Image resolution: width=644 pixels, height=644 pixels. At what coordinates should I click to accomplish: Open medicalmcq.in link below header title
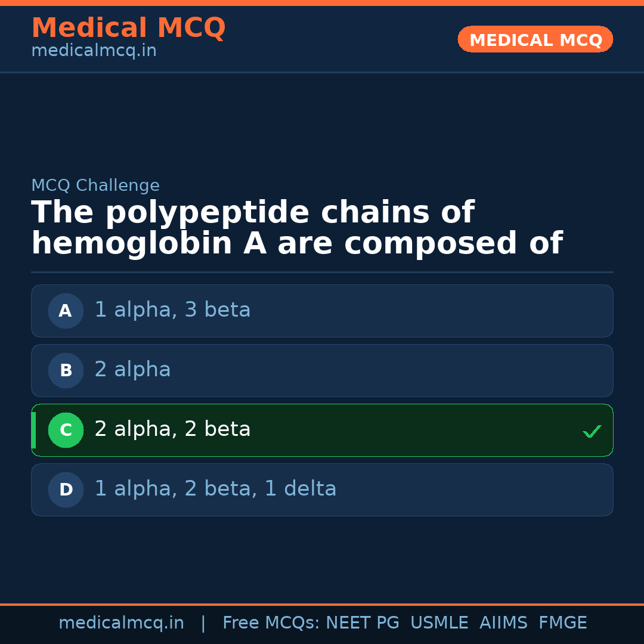[94, 51]
